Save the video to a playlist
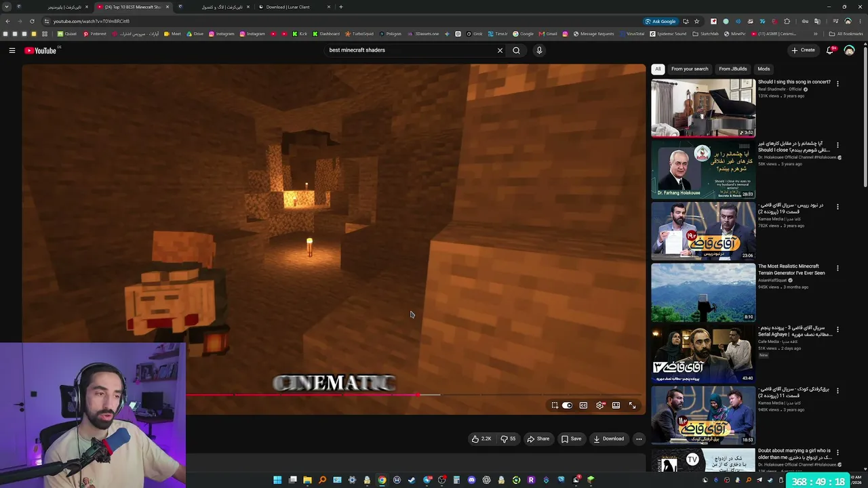 pos(571,439)
